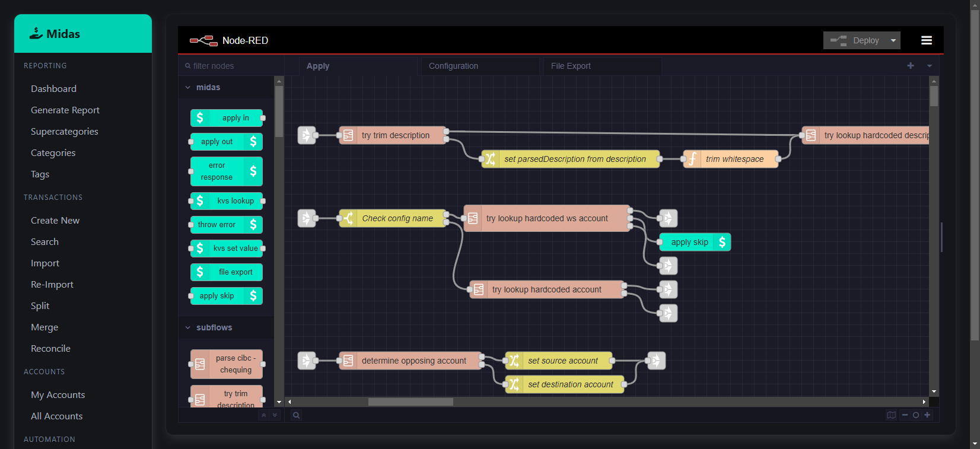Click the determine opposing account node
The height and width of the screenshot is (449, 980).
click(x=411, y=361)
